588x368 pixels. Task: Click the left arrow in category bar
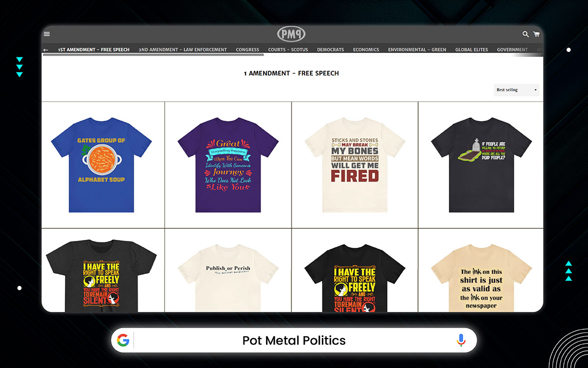coord(46,50)
